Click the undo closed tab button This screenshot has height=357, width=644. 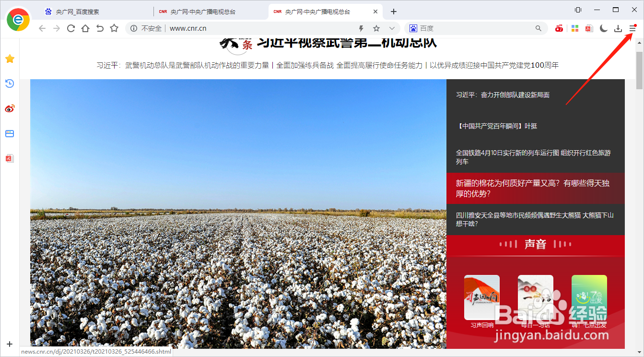click(x=100, y=28)
